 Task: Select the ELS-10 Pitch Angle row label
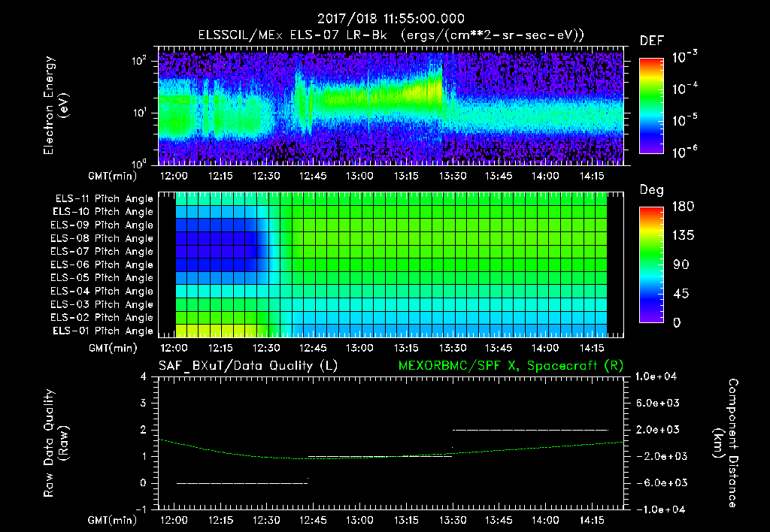point(103,212)
